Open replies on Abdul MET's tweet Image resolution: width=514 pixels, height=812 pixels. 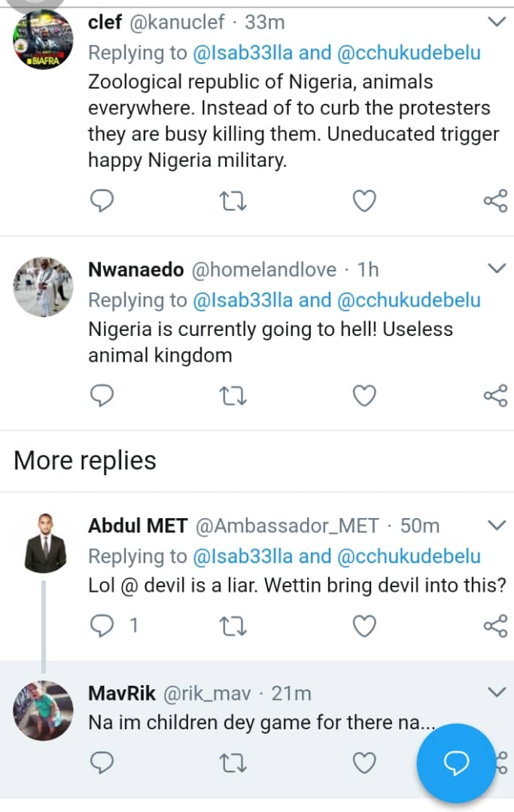coord(101,626)
